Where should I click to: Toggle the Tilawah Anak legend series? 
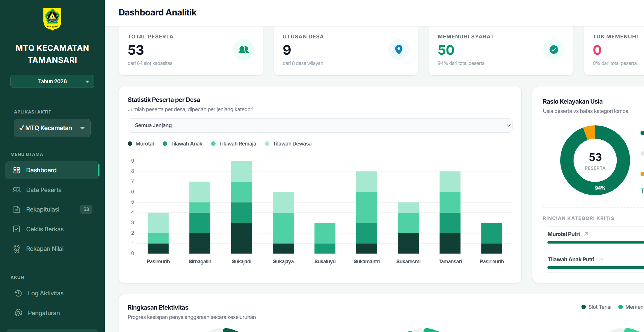[182, 144]
